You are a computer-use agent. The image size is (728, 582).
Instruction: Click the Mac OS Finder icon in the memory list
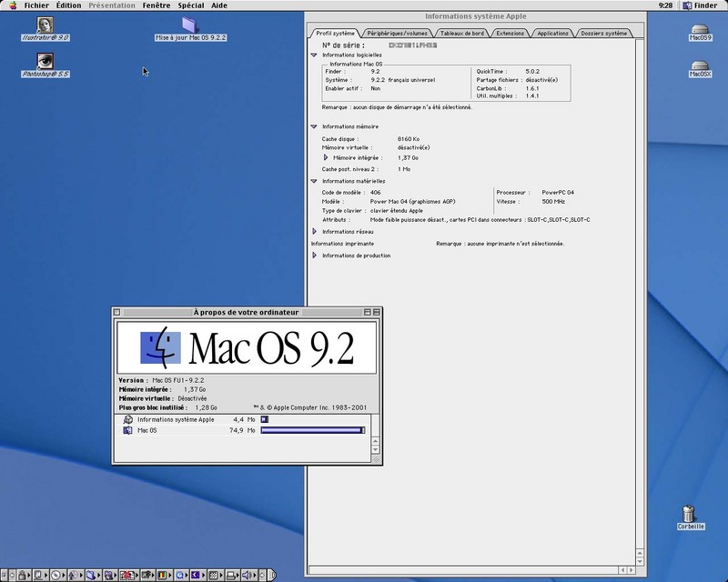pos(127,430)
